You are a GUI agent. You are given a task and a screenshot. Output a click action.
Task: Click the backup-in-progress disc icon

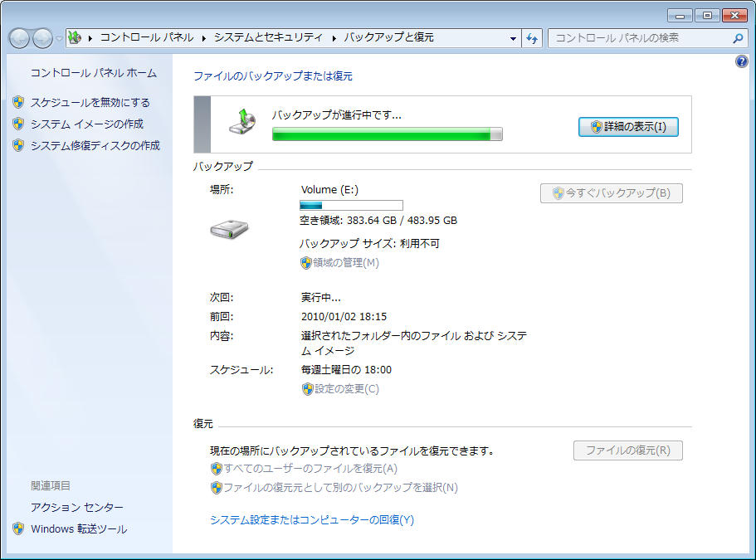click(x=242, y=122)
